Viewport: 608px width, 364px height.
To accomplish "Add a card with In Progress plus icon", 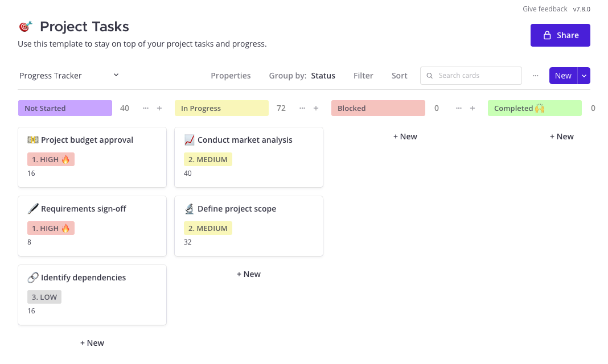I will click(x=316, y=108).
